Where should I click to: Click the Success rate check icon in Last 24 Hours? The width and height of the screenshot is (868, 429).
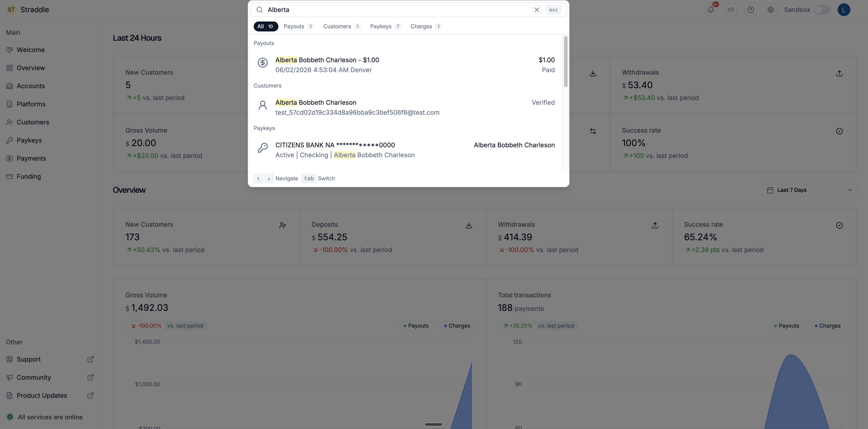point(839,131)
